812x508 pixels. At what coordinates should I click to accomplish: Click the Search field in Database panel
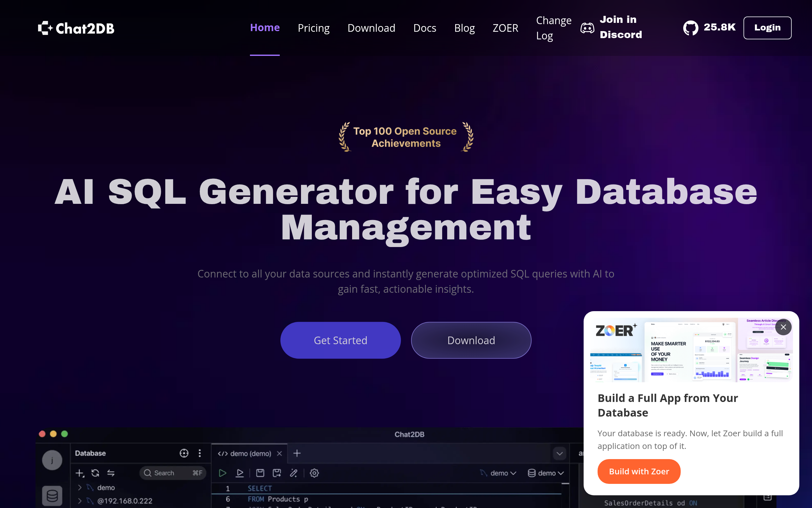pos(173,473)
